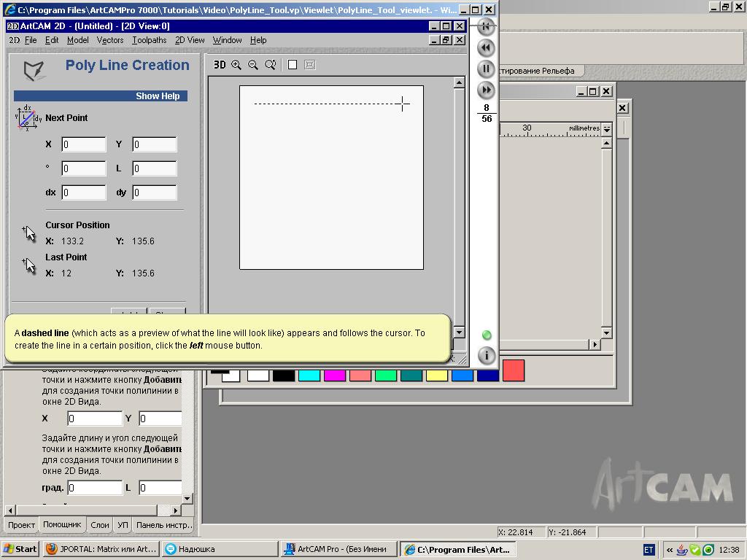Open the Edit menu
747x560 pixels.
pos(52,40)
